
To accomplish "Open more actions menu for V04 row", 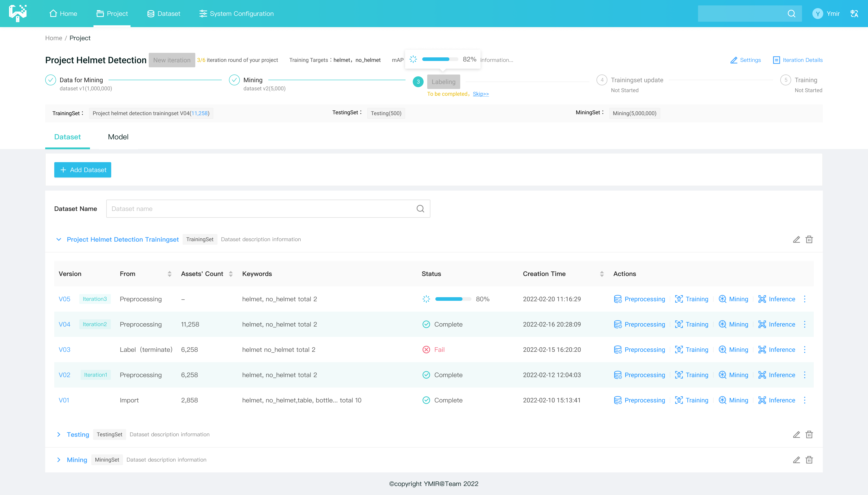I will (805, 324).
